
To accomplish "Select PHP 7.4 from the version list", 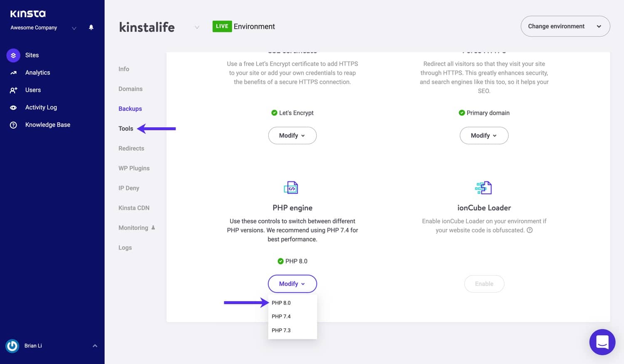I will [281, 316].
